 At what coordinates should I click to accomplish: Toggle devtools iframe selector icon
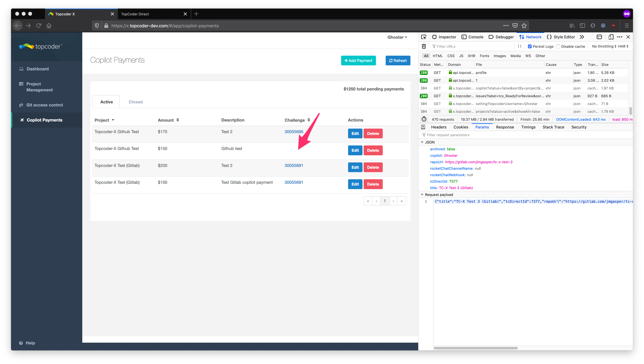[x=599, y=37]
